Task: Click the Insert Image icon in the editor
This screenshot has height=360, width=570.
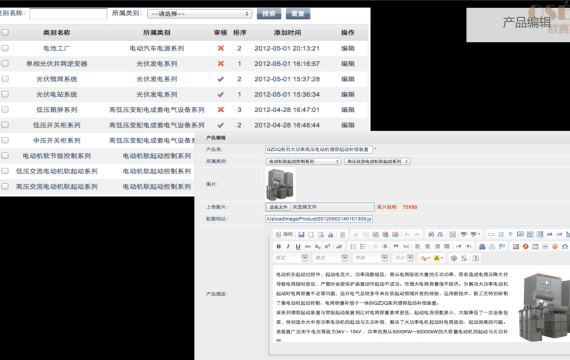Action: pyautogui.click(x=515, y=247)
